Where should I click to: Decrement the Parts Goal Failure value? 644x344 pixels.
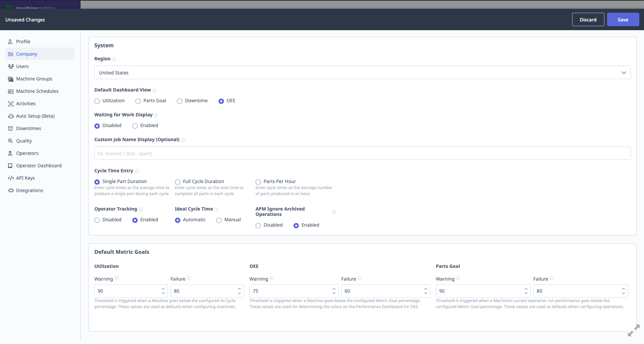(x=624, y=293)
